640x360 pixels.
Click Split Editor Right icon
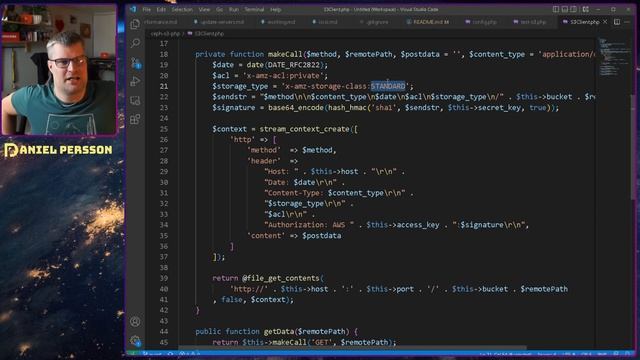coord(617,22)
